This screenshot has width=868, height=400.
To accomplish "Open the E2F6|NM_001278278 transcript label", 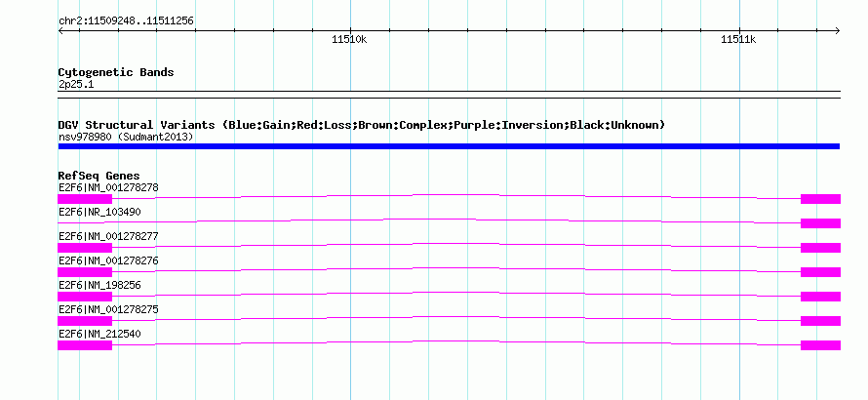I will click(x=108, y=187).
